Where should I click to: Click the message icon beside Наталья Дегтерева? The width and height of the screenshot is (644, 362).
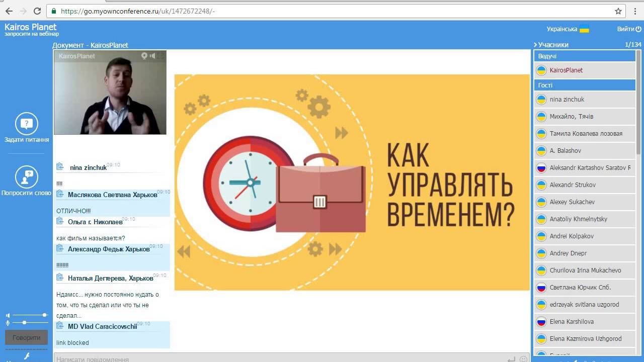60,278
